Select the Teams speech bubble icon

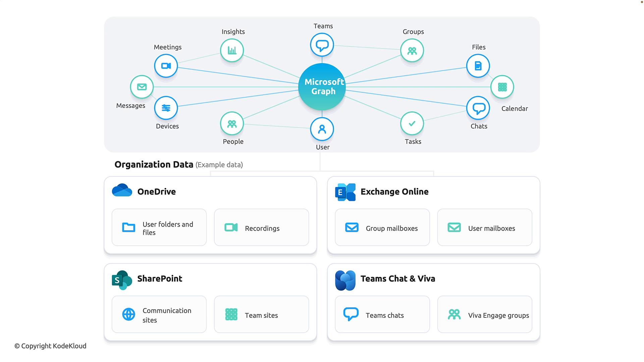click(x=322, y=45)
